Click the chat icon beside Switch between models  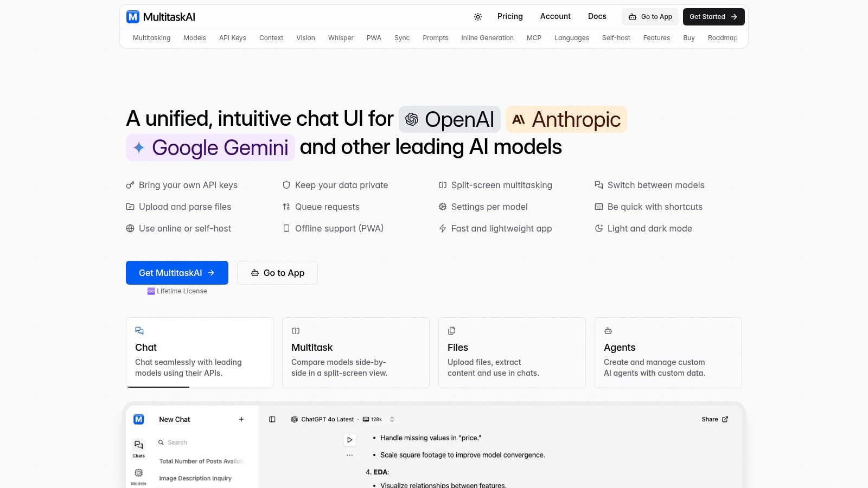pos(599,185)
